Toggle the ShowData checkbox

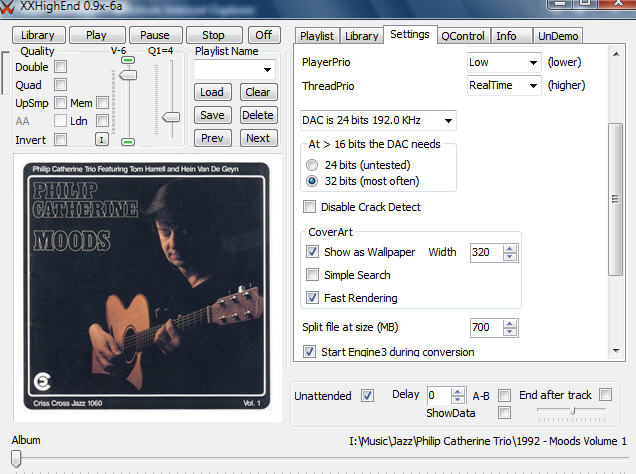click(504, 413)
